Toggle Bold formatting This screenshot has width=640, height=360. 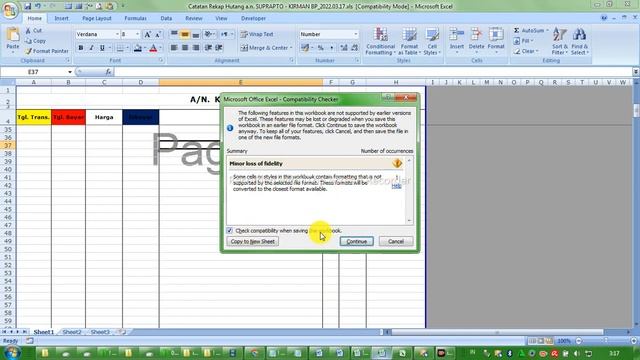[81, 48]
